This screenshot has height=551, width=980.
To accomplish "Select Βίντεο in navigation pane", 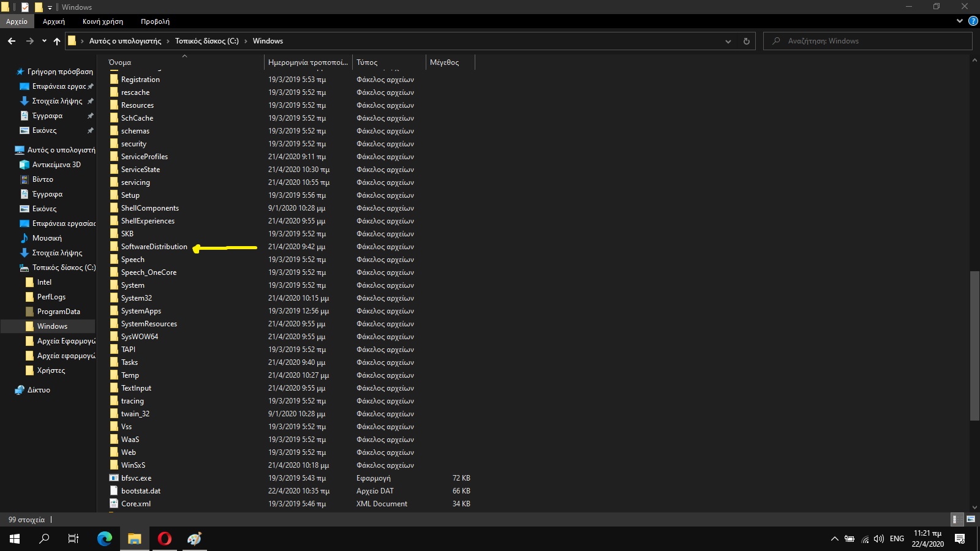I will click(x=43, y=179).
